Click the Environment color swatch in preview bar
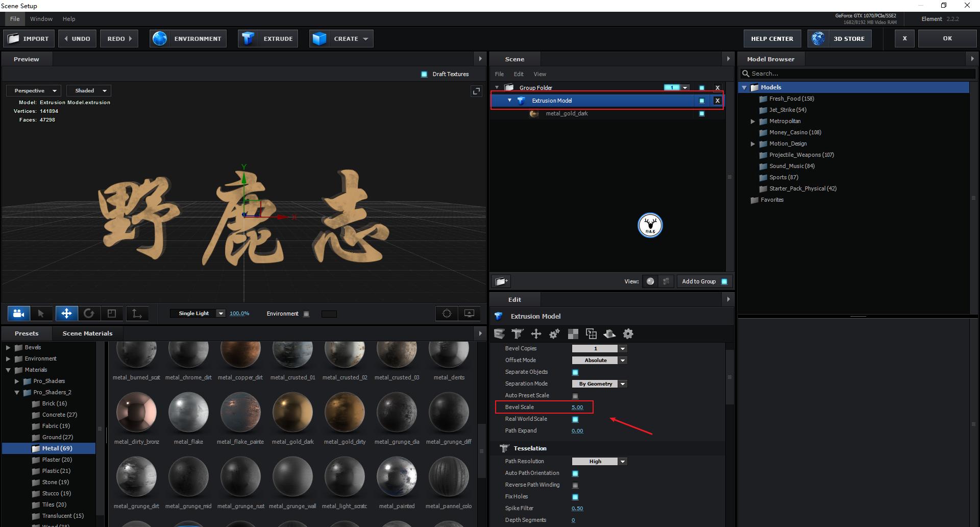 [329, 314]
